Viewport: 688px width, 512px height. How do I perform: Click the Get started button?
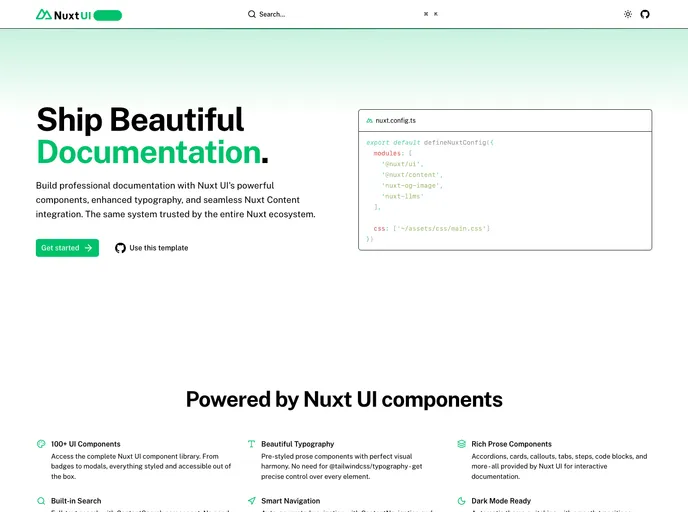(x=67, y=248)
